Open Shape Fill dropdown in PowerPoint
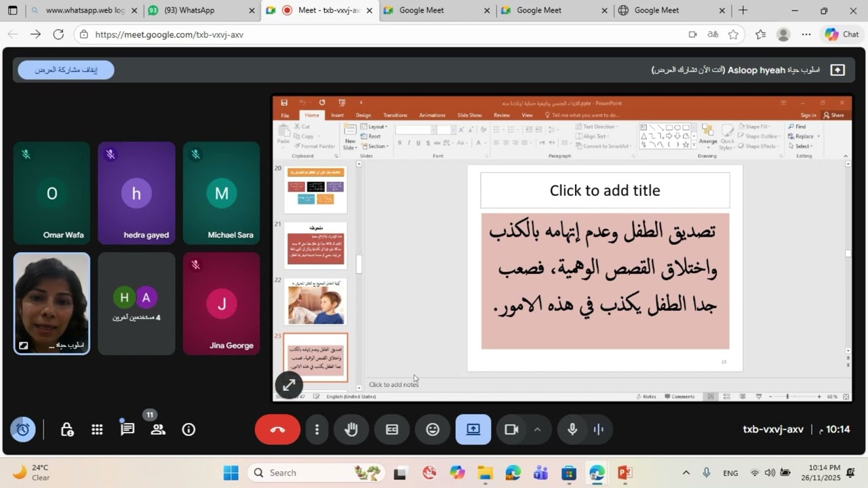Viewport: 868px width, 488px height. point(755,127)
